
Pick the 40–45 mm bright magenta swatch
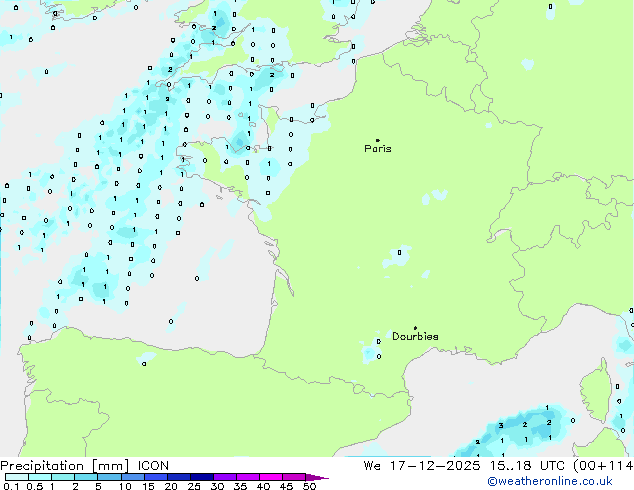point(271,477)
